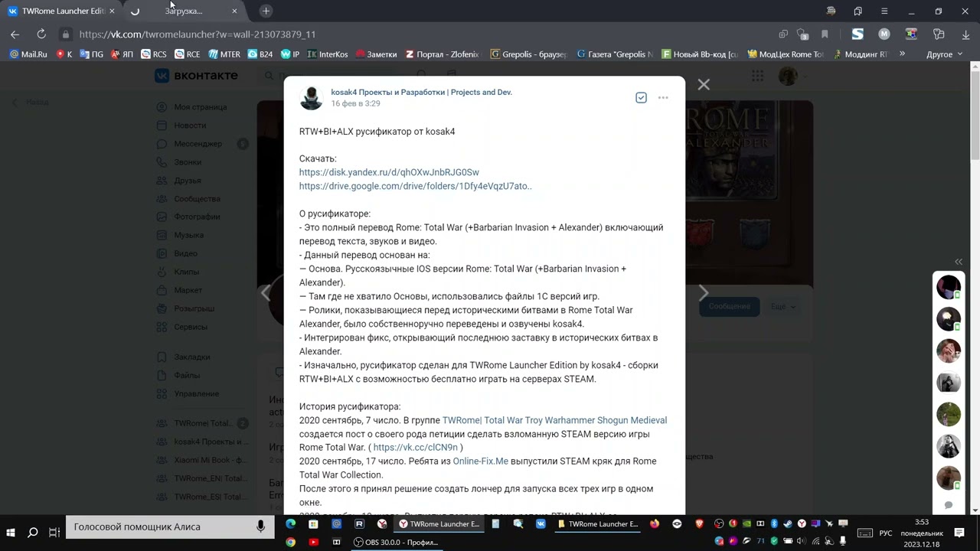Open Закладки in VK sidebar
The image size is (980, 551).
click(191, 357)
